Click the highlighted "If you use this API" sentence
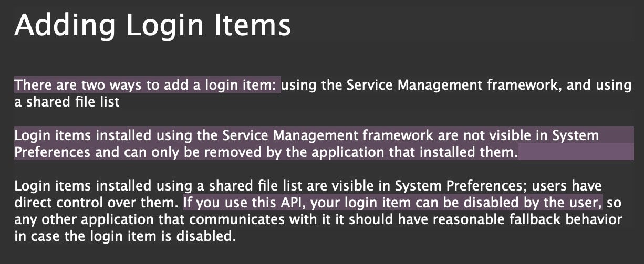 click(x=392, y=202)
